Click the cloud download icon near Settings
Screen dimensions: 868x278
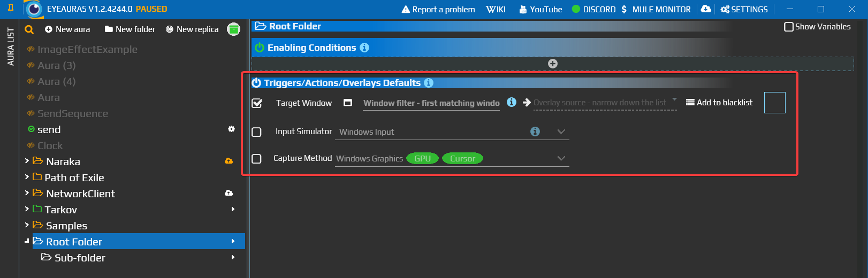(706, 9)
